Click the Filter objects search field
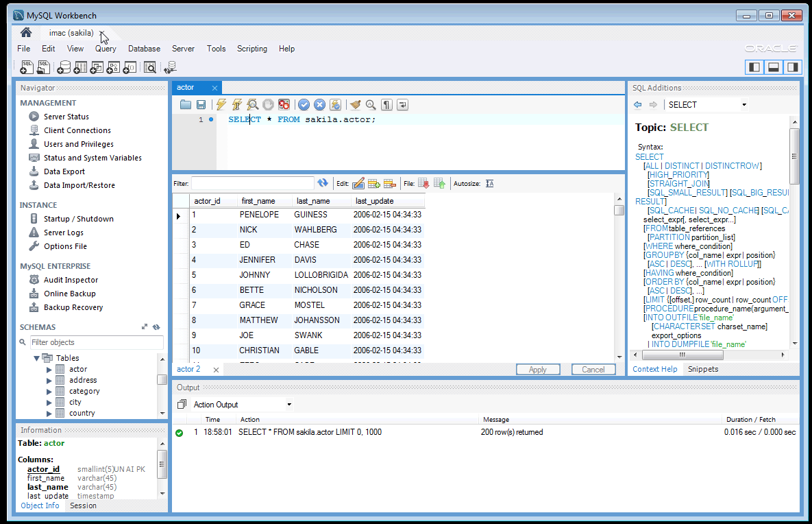Screen dimensions: 812x524 tap(96, 342)
